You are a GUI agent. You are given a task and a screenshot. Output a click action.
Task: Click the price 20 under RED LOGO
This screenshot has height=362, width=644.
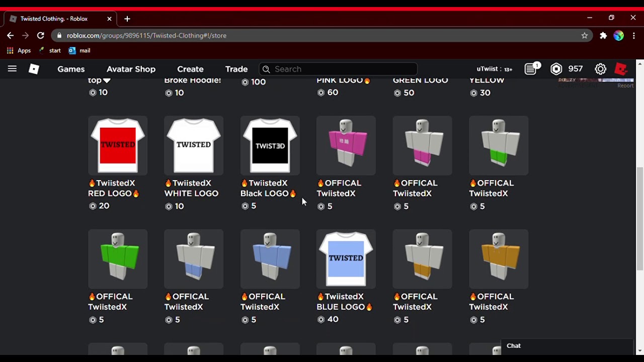[x=104, y=206]
